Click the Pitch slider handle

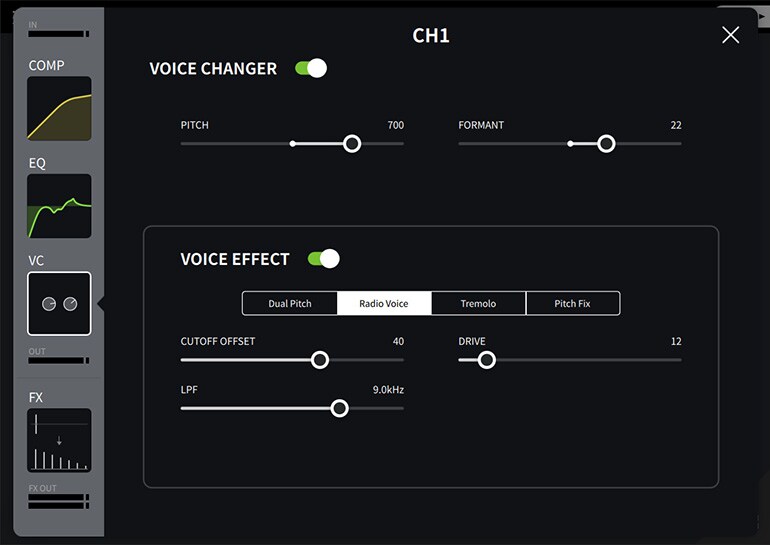[352, 144]
